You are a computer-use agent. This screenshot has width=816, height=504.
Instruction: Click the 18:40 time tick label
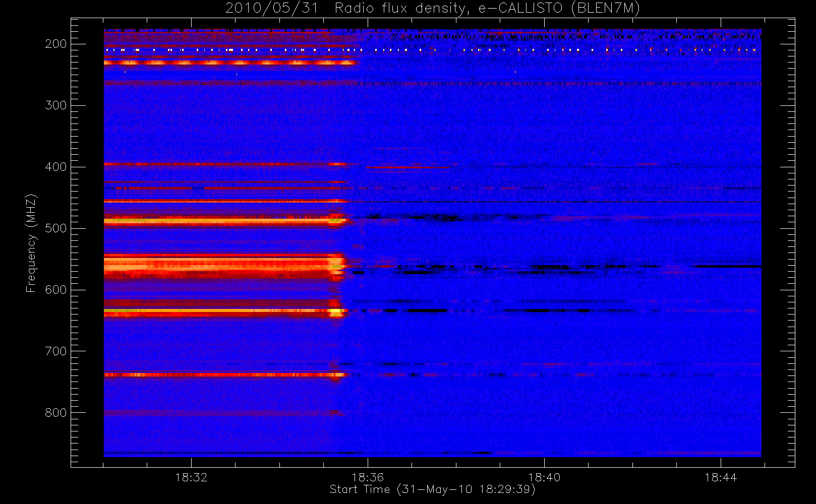(x=544, y=477)
